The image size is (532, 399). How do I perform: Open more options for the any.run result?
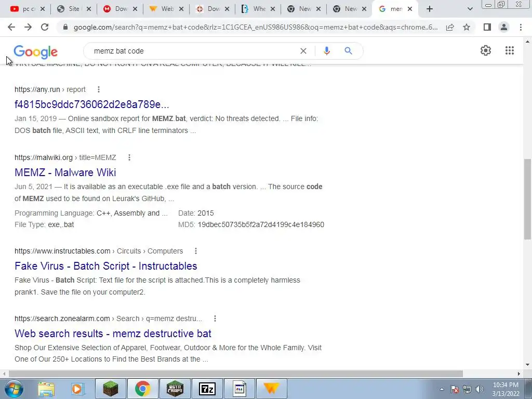click(98, 89)
